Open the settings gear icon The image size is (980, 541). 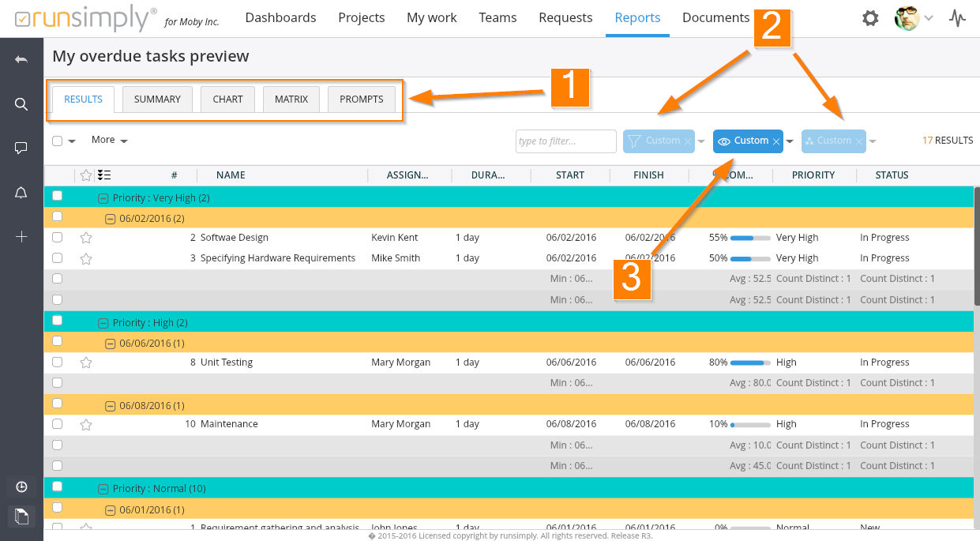coord(870,18)
